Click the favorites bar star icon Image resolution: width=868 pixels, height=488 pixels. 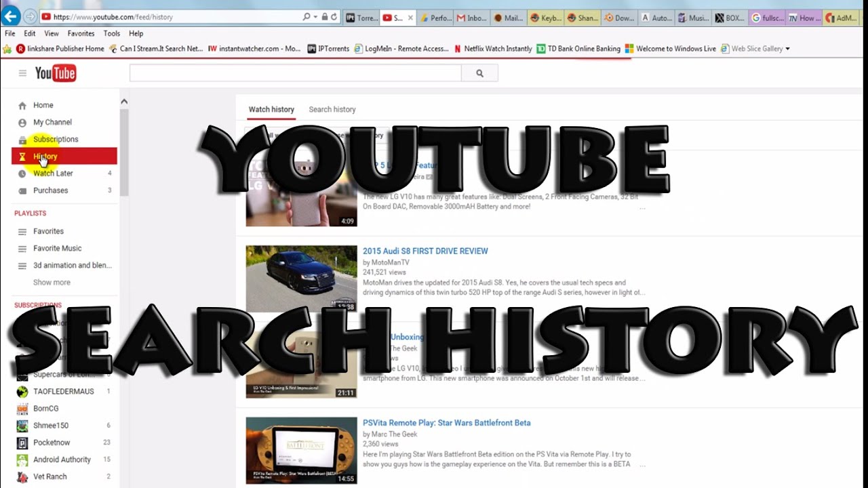7,49
